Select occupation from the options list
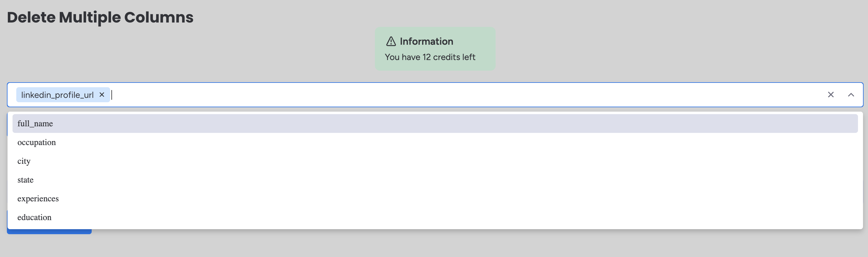This screenshot has height=257, width=868. pyautogui.click(x=37, y=142)
